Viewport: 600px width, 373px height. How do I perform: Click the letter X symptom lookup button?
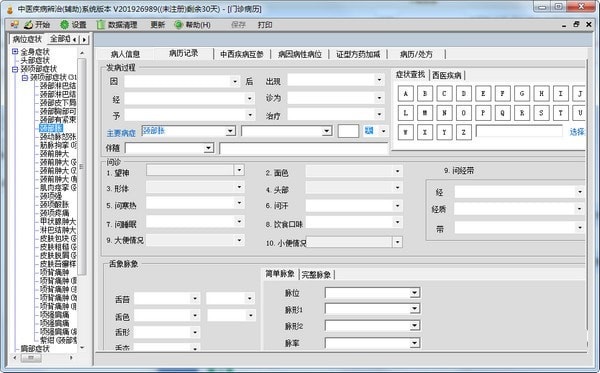[425, 132]
